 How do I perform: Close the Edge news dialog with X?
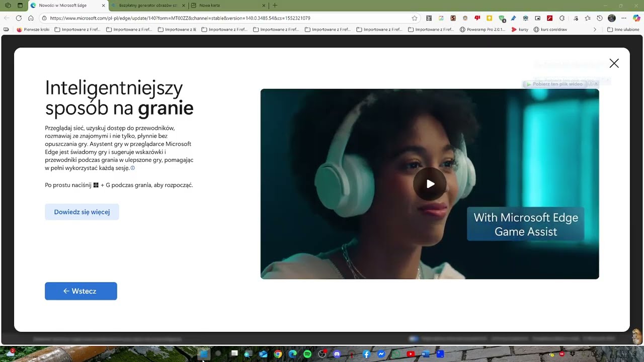coord(614,63)
